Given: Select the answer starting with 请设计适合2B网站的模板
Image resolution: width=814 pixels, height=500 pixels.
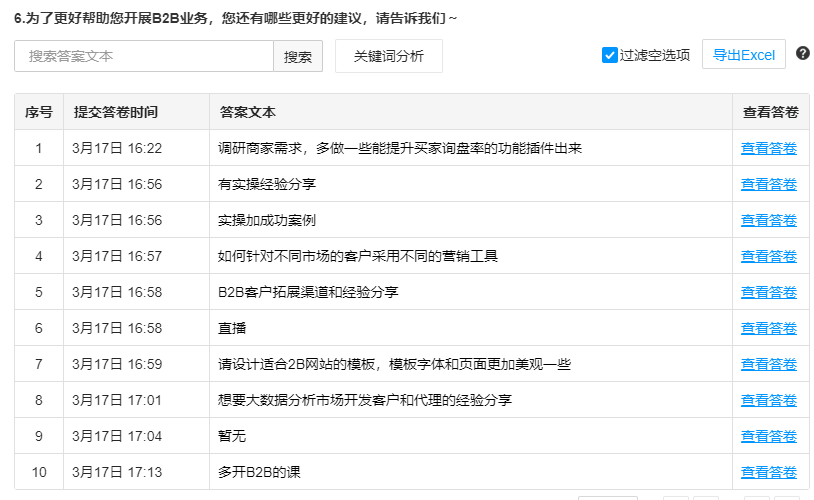Looking at the screenshot, I should [395, 364].
